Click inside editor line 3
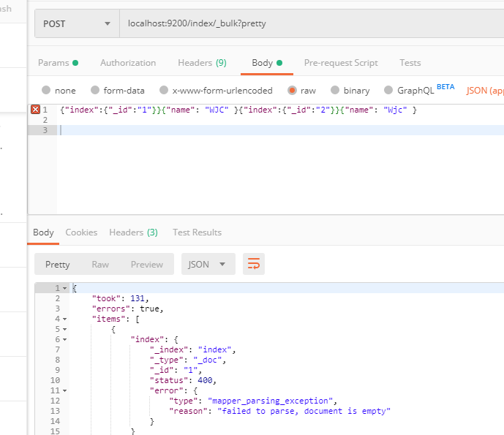Screen dimensions: 504x435 (280, 130)
